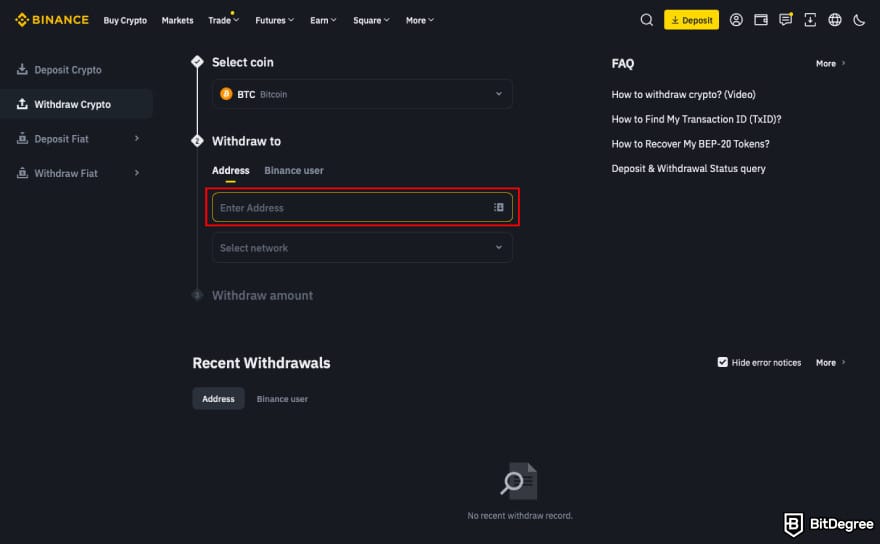Expand the Earn menu
Image resolution: width=880 pixels, height=544 pixels.
[323, 20]
